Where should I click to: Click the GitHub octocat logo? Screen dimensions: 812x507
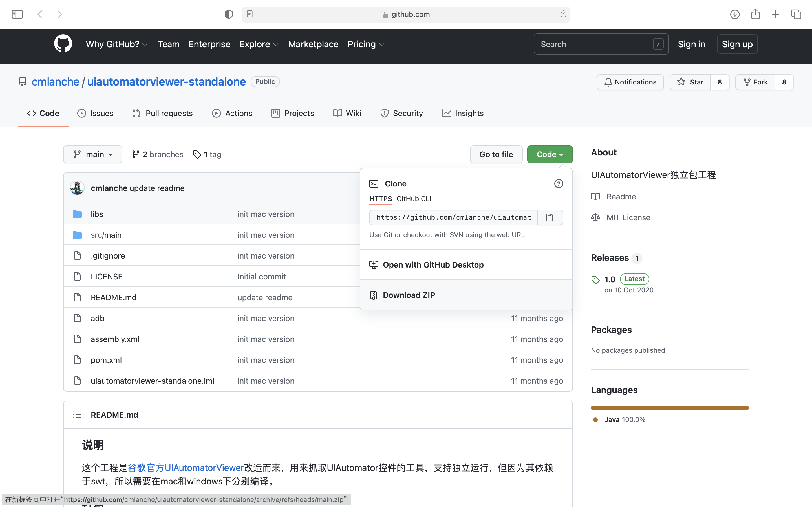click(63, 44)
